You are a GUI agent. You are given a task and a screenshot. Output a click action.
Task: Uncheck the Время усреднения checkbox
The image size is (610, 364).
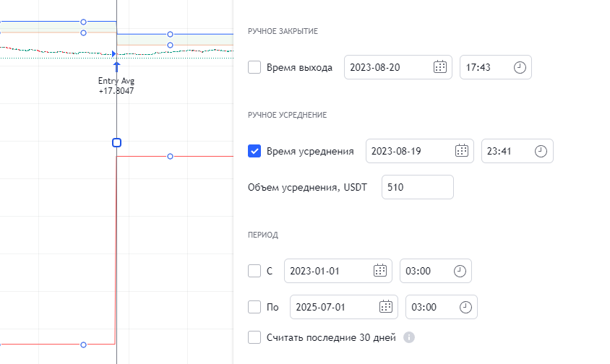click(254, 151)
